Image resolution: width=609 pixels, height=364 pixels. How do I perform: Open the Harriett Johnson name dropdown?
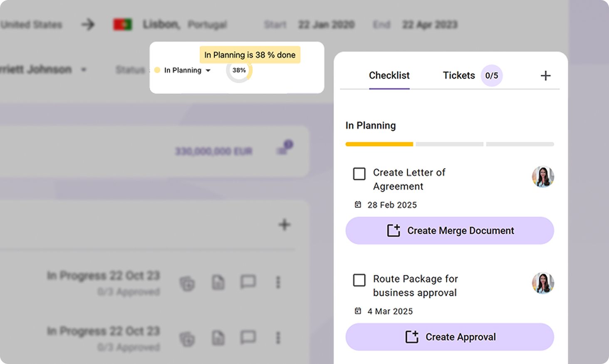point(84,69)
